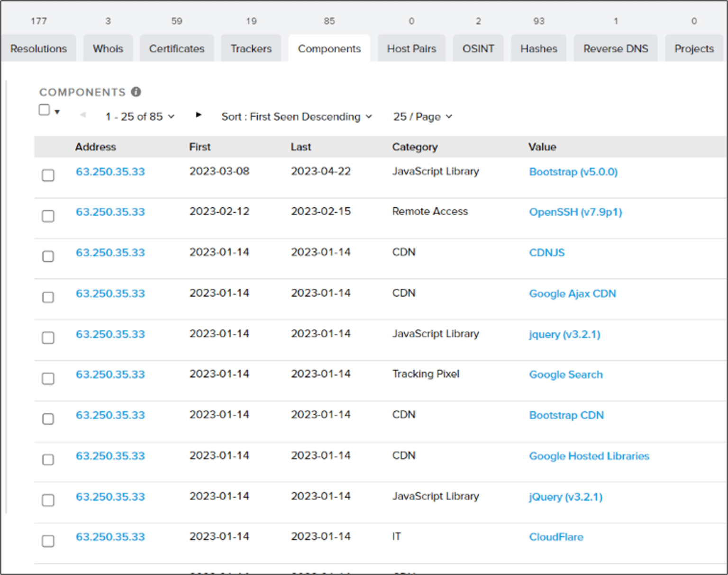Click the COMPONENTS section heading
The height and width of the screenshot is (575, 728).
(82, 92)
